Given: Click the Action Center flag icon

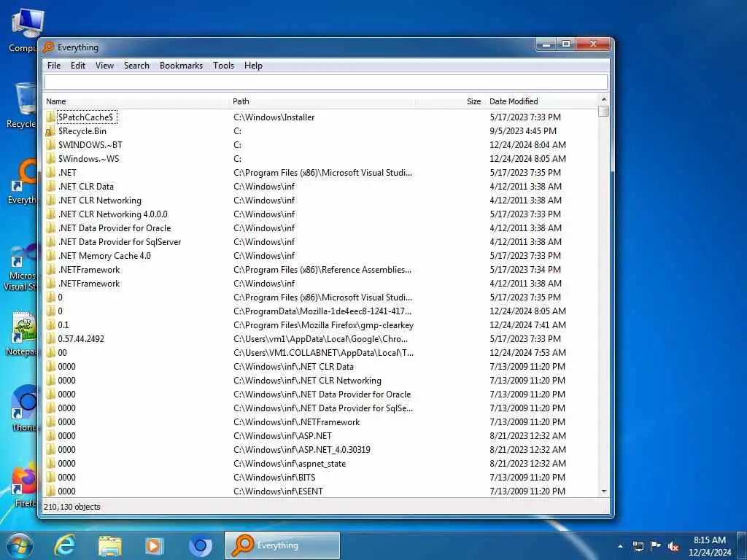Looking at the screenshot, I should click(x=656, y=545).
